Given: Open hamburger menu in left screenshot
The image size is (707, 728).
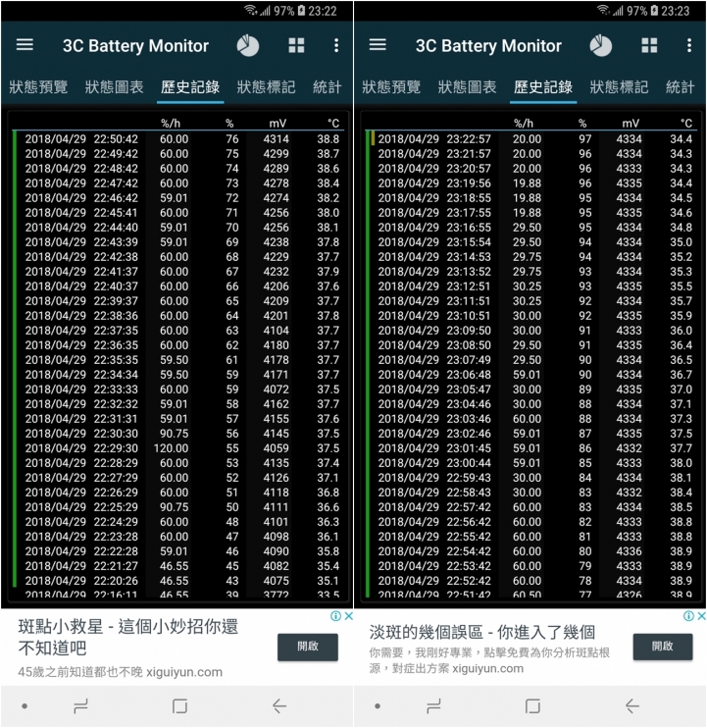Looking at the screenshot, I should click(x=25, y=45).
